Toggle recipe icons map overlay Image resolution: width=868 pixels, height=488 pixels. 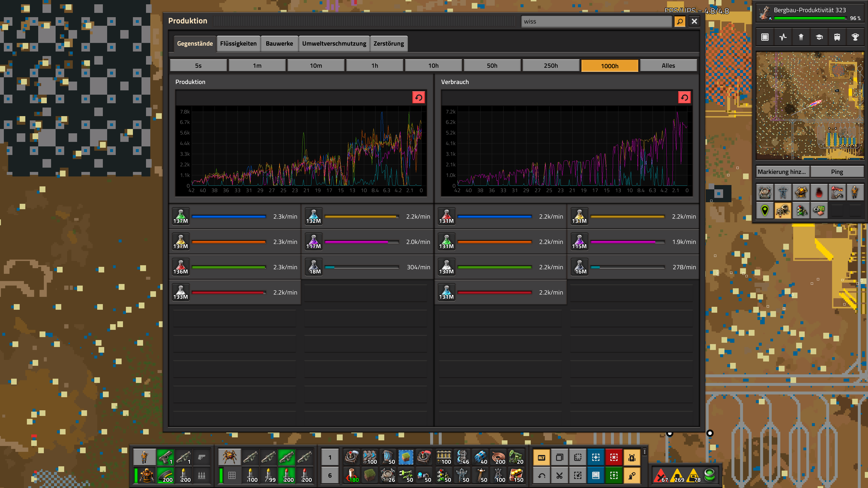pos(819,211)
